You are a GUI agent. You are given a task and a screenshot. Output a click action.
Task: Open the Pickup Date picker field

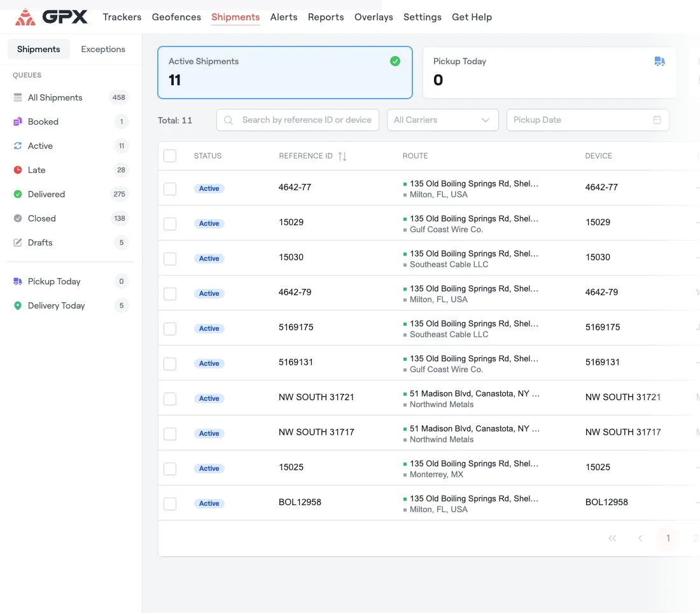tap(587, 120)
